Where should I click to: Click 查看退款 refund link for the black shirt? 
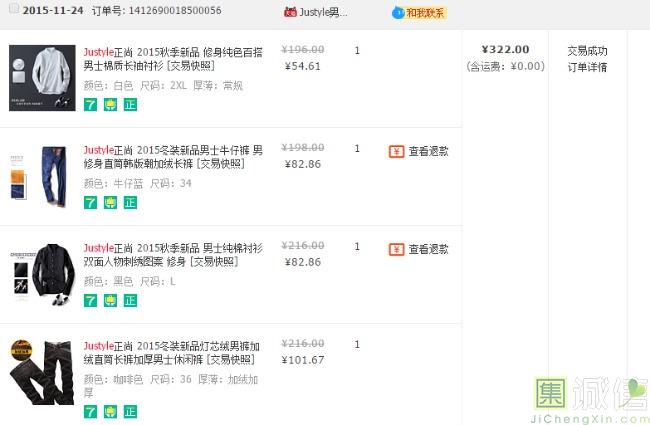(x=419, y=249)
